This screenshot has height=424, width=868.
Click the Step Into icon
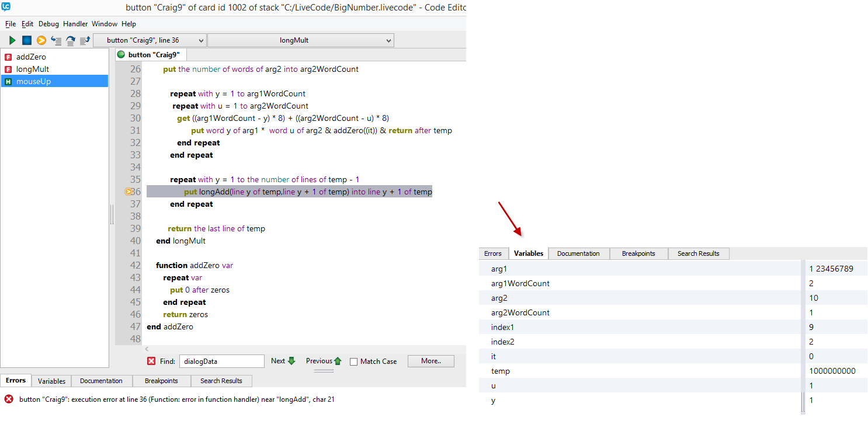point(56,40)
